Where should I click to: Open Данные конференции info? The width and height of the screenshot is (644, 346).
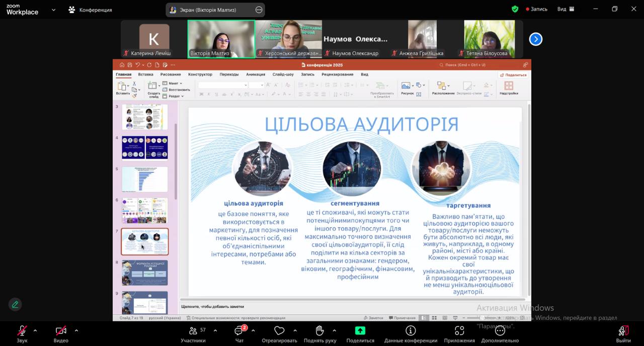[x=411, y=333]
